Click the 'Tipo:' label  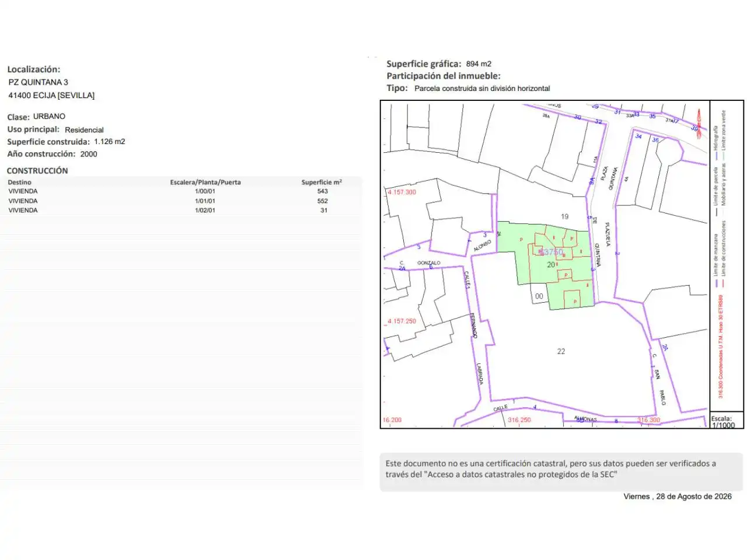397,88
